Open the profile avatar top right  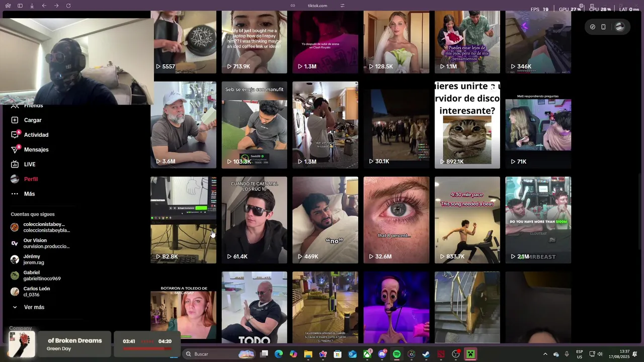pyautogui.click(x=619, y=27)
